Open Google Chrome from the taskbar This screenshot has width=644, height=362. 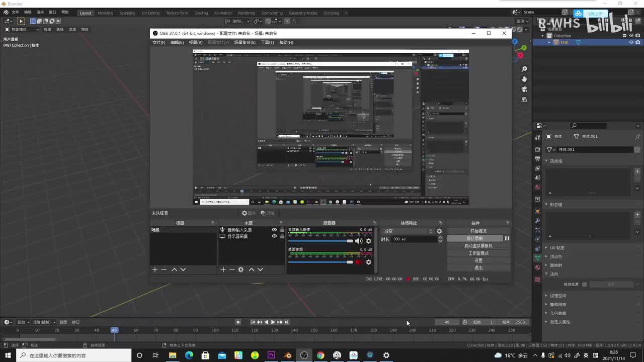(x=320, y=355)
